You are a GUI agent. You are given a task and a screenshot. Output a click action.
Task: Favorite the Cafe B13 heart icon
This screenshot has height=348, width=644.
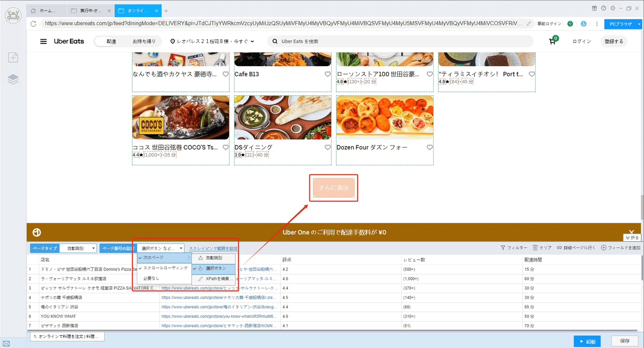pos(328,74)
